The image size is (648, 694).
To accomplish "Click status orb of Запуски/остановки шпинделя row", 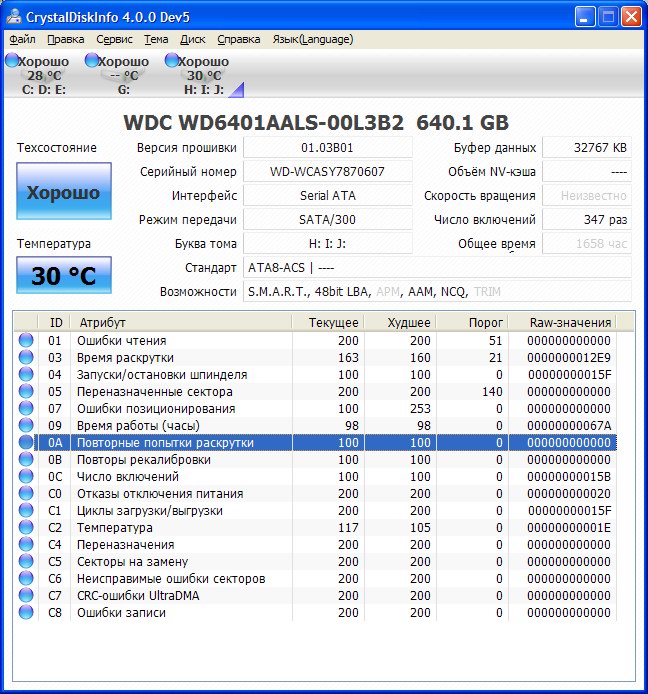I will 26,374.
